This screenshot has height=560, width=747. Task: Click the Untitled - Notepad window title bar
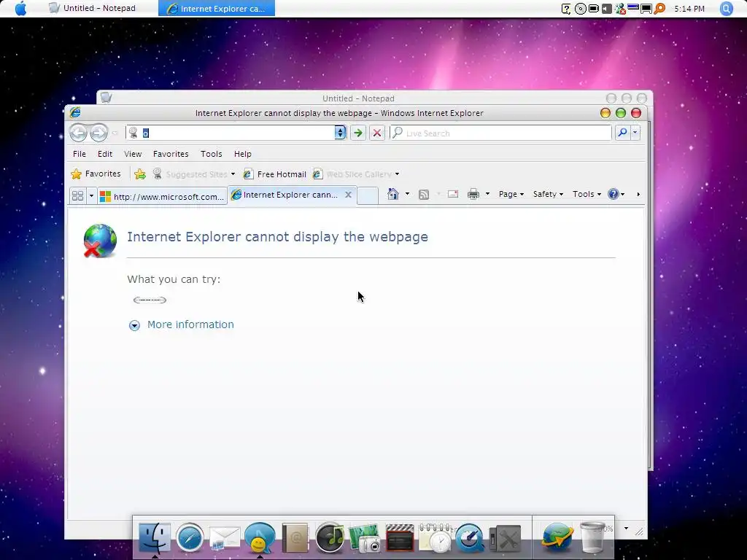pos(358,98)
